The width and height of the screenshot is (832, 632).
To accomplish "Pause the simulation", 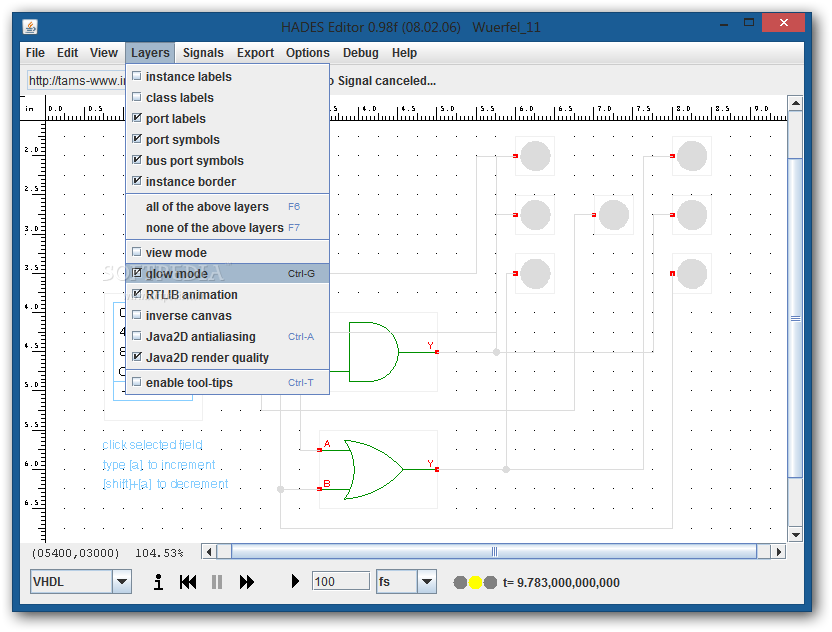I will [x=216, y=582].
